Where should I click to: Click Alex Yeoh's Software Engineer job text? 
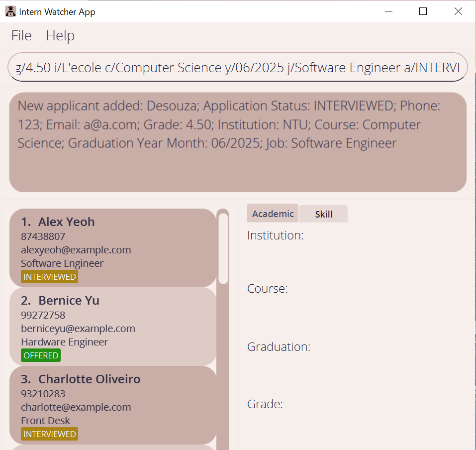tap(62, 263)
